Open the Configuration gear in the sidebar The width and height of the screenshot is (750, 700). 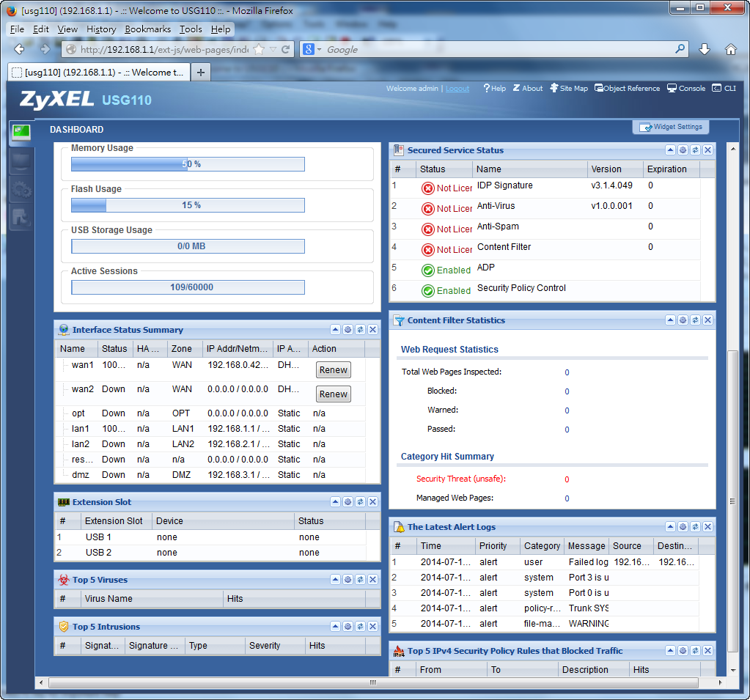click(21, 190)
